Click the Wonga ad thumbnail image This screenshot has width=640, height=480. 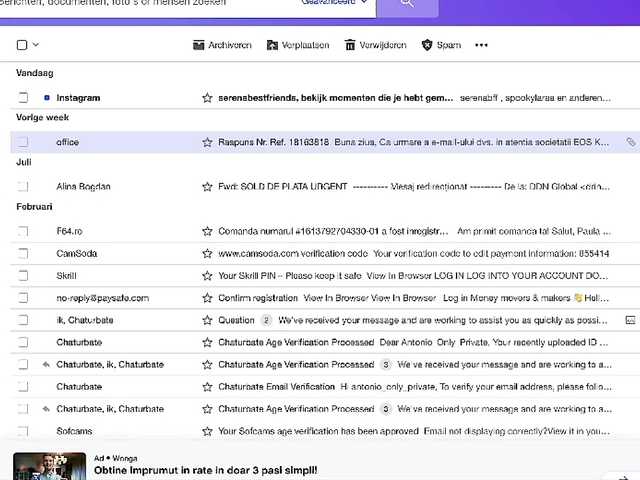tap(49, 466)
